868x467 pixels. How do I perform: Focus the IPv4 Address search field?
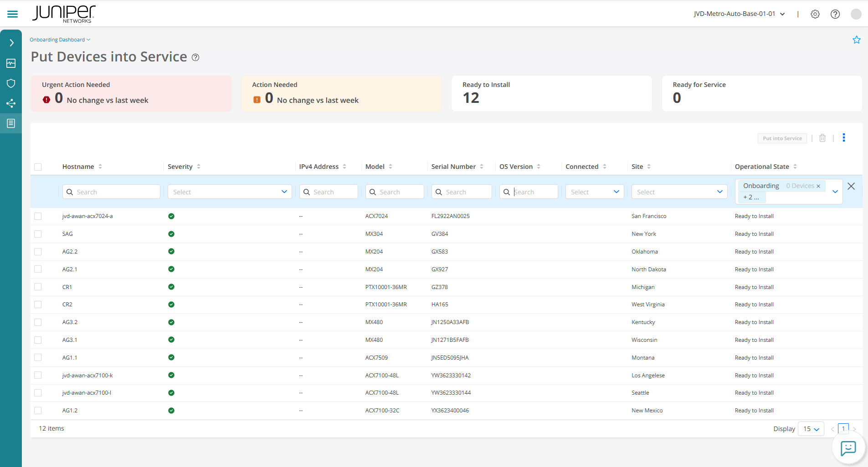click(329, 192)
